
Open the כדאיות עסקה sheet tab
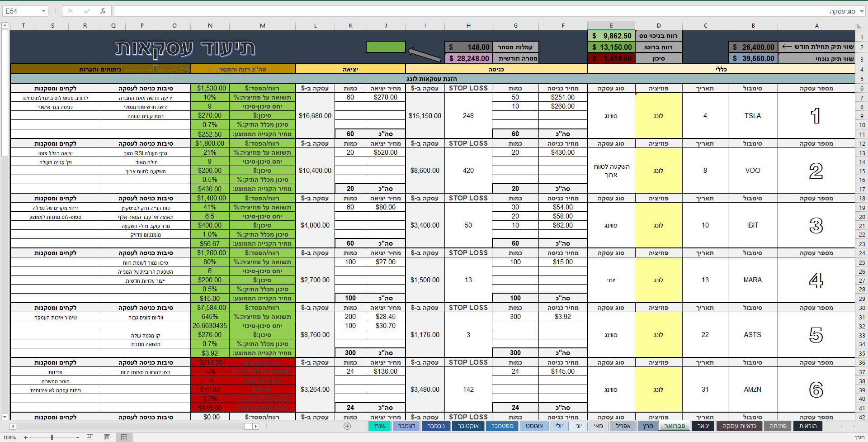click(x=739, y=426)
